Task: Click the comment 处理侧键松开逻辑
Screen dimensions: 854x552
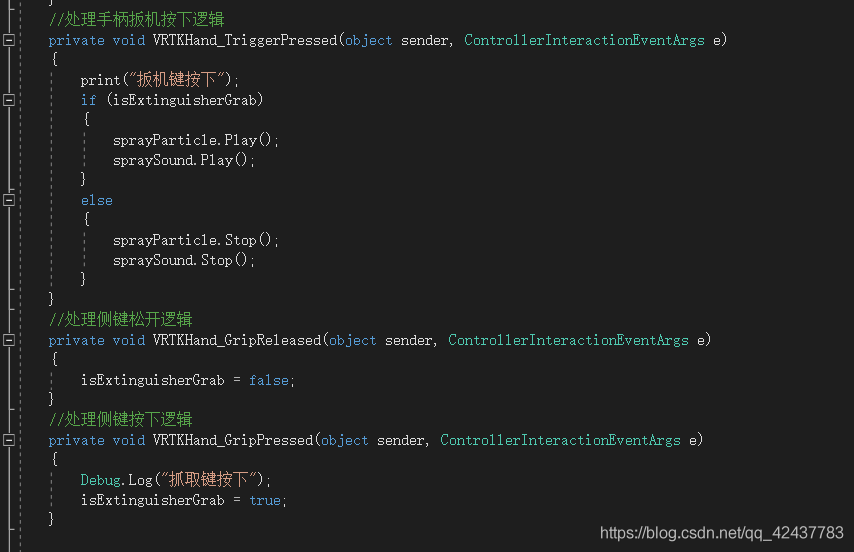Action: (120, 320)
